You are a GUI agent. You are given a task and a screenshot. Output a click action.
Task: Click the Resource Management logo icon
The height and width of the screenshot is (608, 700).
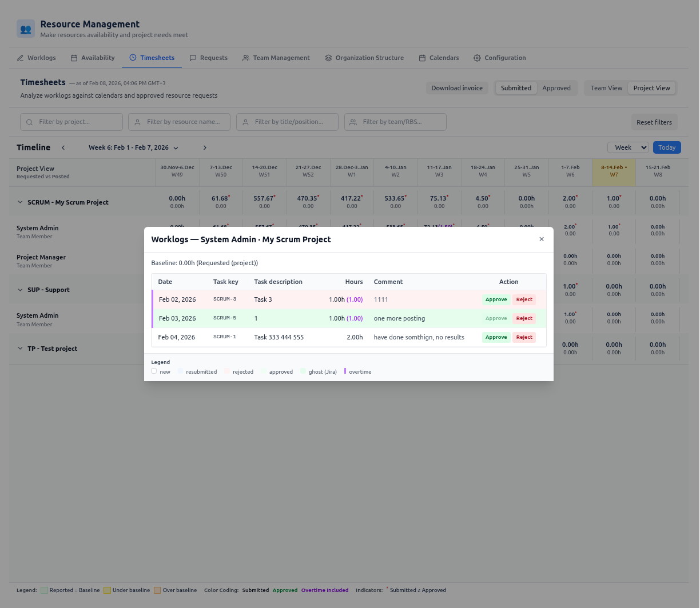25,28
